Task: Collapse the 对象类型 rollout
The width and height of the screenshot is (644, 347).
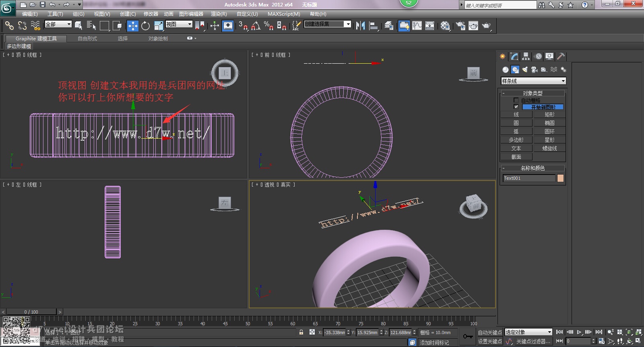Action: pos(533,93)
